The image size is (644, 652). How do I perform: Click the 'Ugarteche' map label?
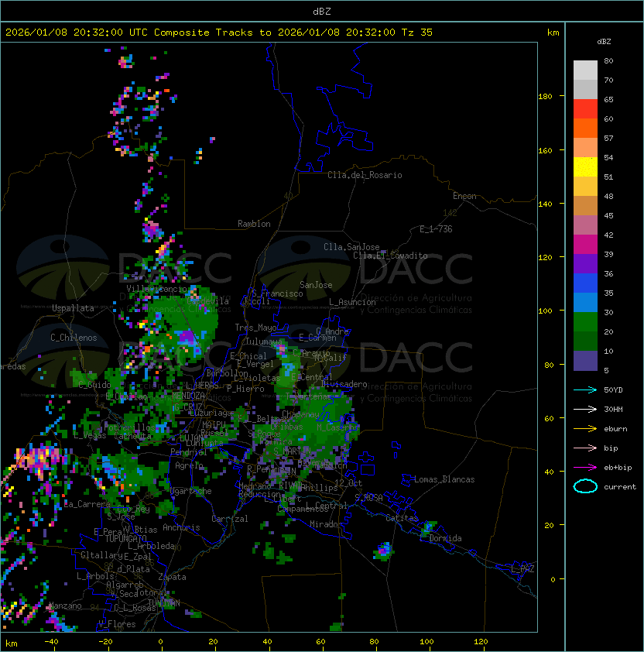pyautogui.click(x=191, y=491)
